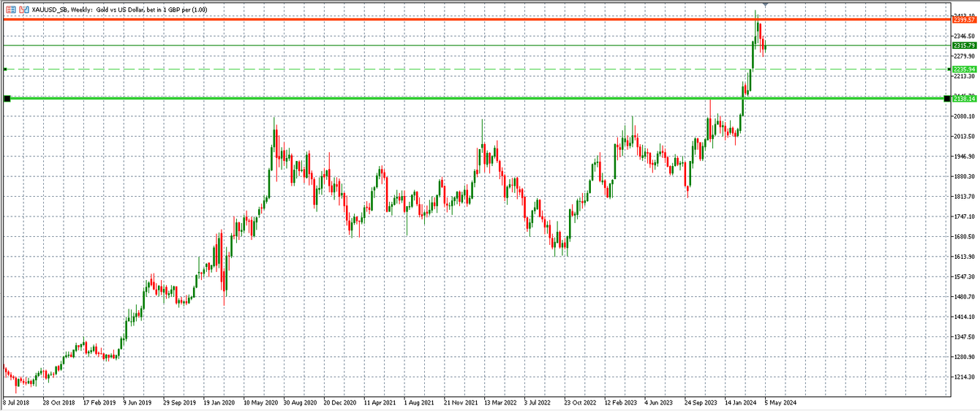Click the 1747.10 price scale value

[965, 216]
